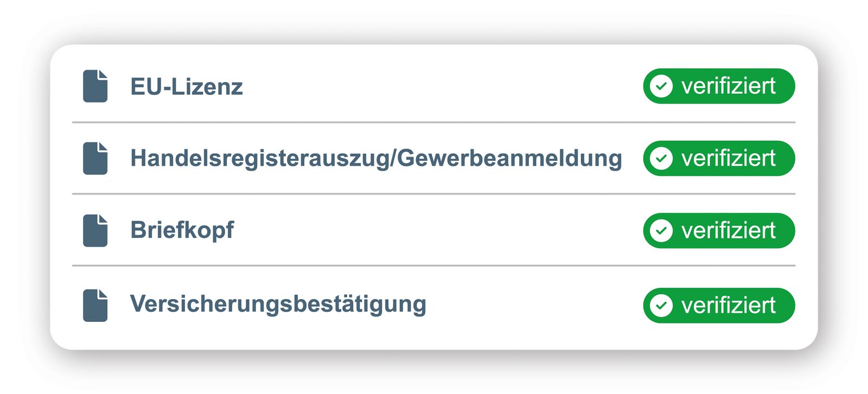This screenshot has width=868, height=394.
Task: Open the Versicherungsbestätigung document icon
Action: coord(95,305)
